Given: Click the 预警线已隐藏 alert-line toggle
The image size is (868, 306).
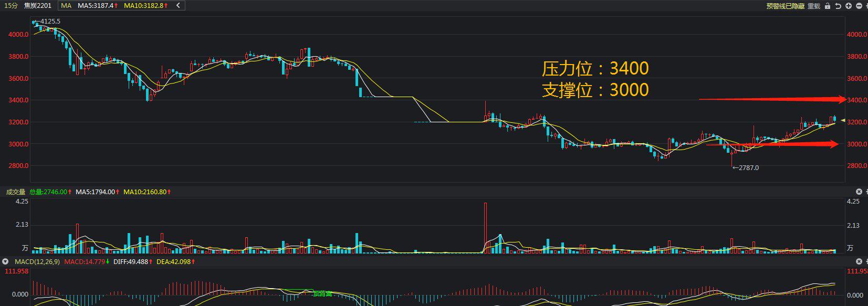Looking at the screenshot, I should [x=785, y=6].
